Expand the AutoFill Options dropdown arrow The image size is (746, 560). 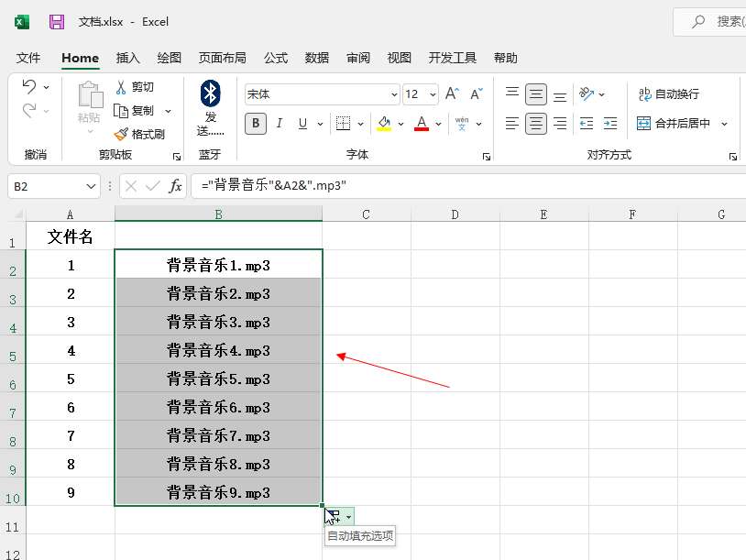(x=349, y=517)
